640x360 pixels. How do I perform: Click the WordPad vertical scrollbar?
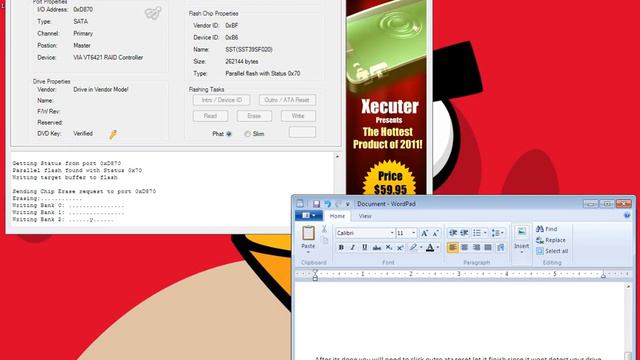coord(628,321)
